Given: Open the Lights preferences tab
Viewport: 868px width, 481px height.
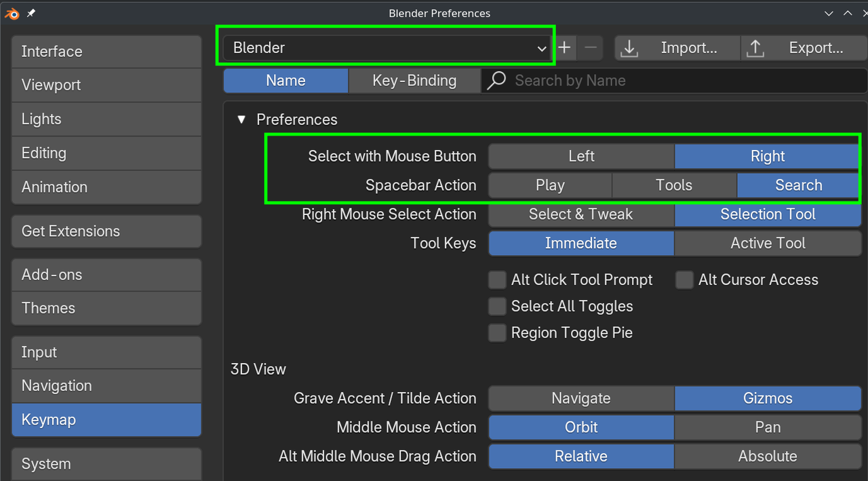Looking at the screenshot, I should point(106,119).
